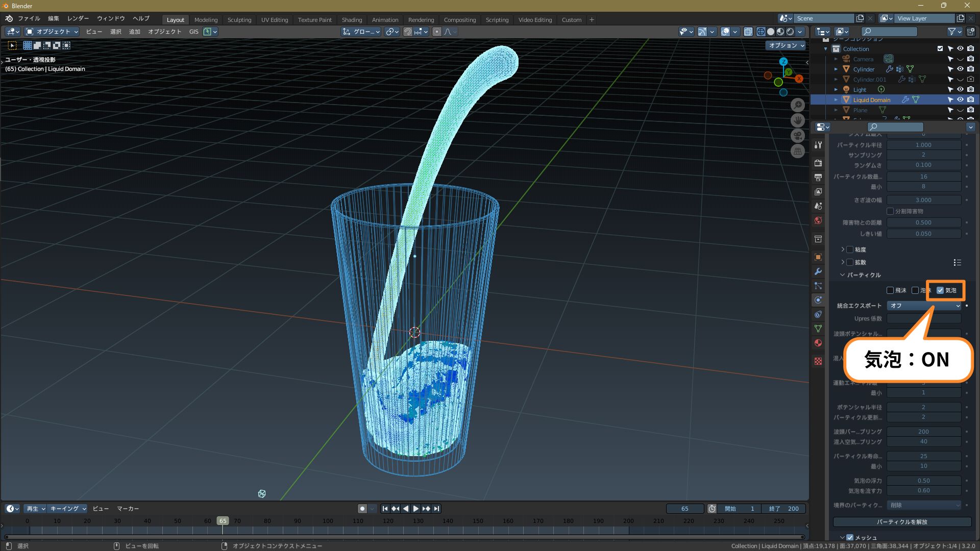Disable the 気泡 bubble checkbox
The width and height of the screenshot is (980, 551).
point(940,290)
